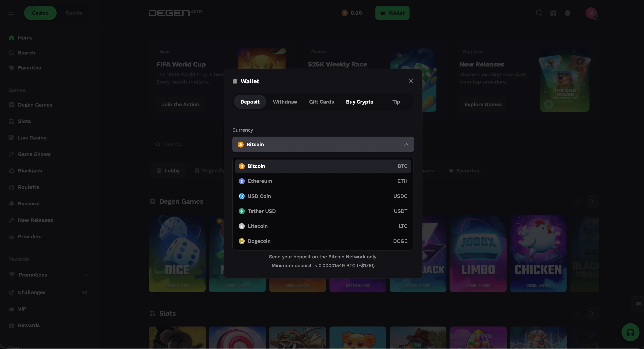Open the Favorites category tab beside Lobby
The width and height of the screenshot is (644, 349).
tap(464, 171)
